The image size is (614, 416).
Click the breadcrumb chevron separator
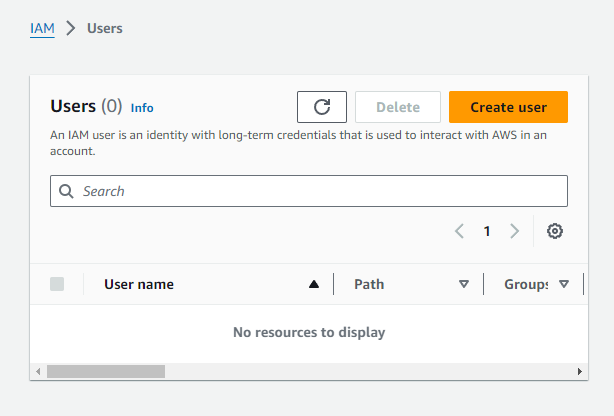pyautogui.click(x=70, y=28)
